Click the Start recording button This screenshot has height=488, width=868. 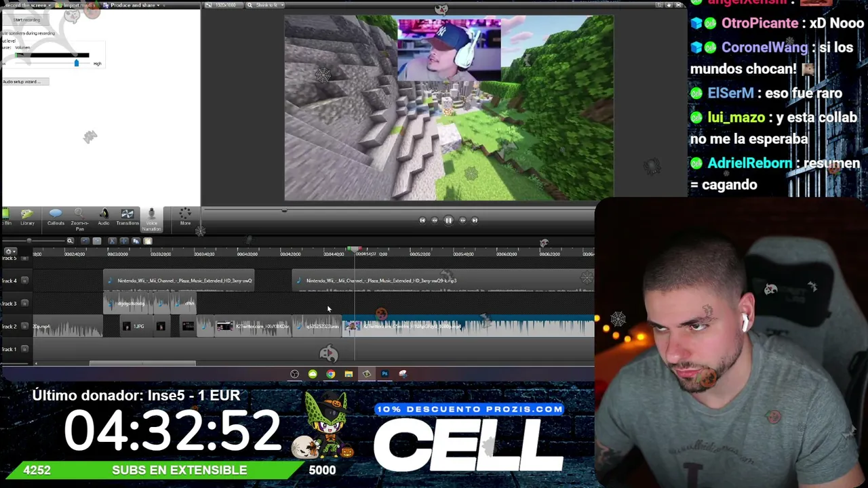point(25,20)
